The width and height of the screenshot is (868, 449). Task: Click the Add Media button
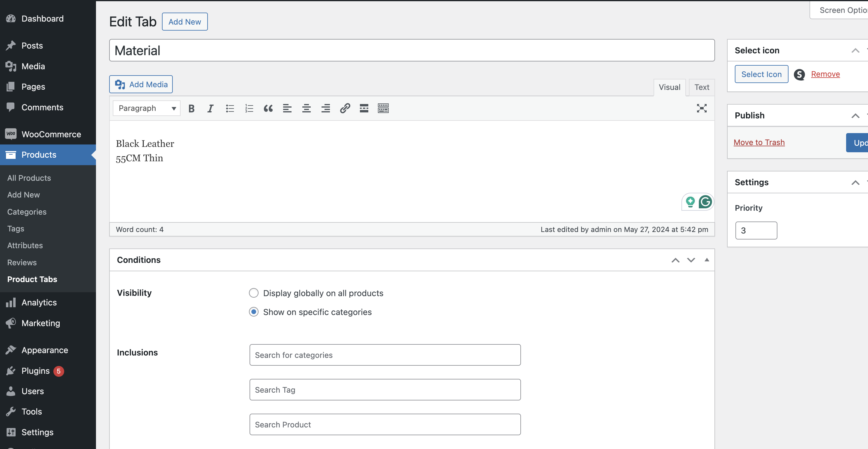tap(141, 84)
